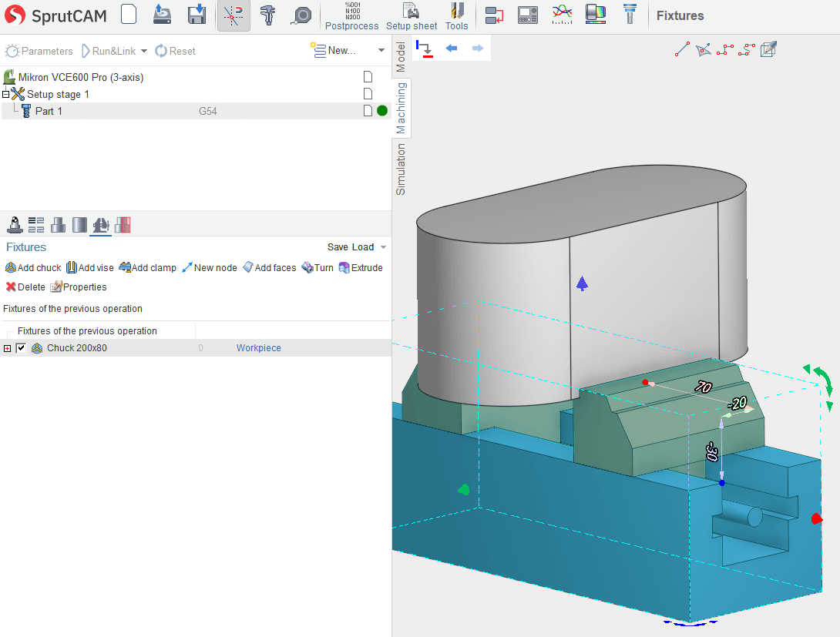
Task: Open the New... operation dropdown
Action: (x=381, y=51)
